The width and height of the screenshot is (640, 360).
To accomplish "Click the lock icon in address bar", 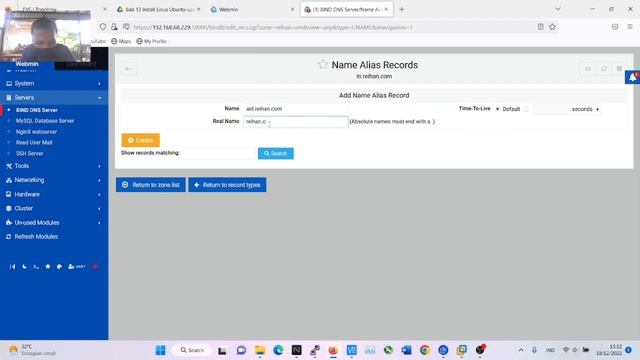I will tap(114, 27).
